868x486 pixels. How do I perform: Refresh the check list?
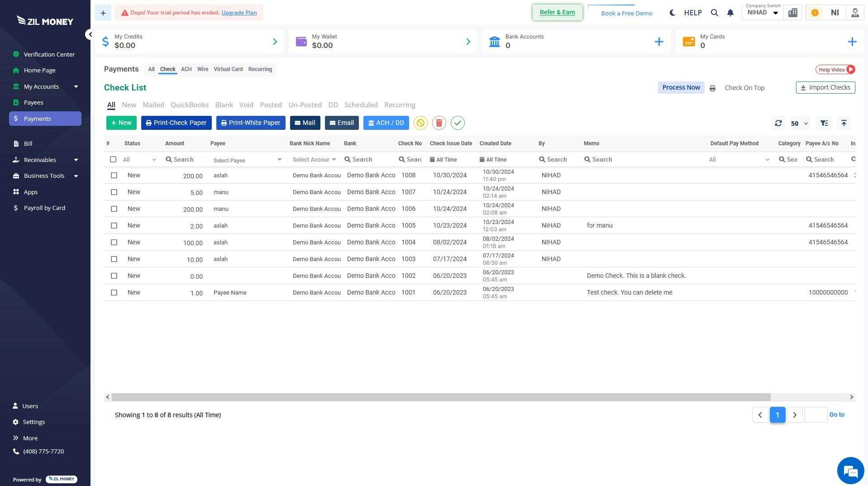[778, 123]
